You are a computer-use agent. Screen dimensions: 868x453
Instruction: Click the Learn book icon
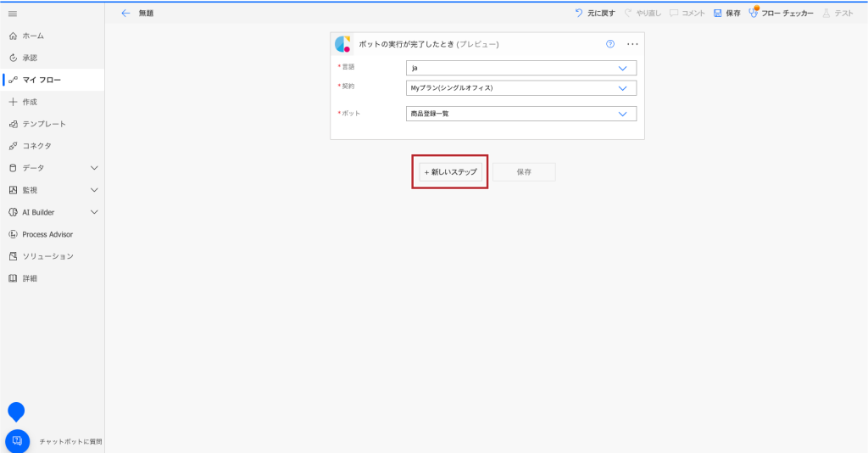pos(13,278)
